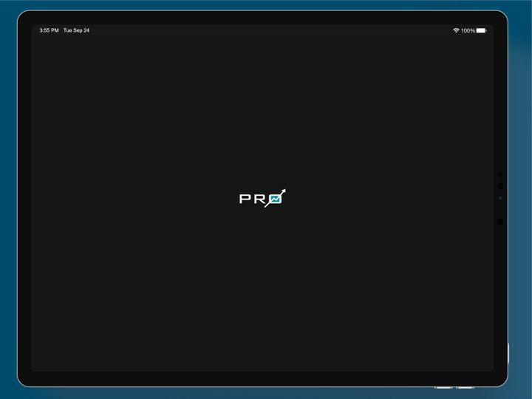Click the letter R in PRO logo
The width and height of the screenshot is (532, 399).
coord(259,199)
